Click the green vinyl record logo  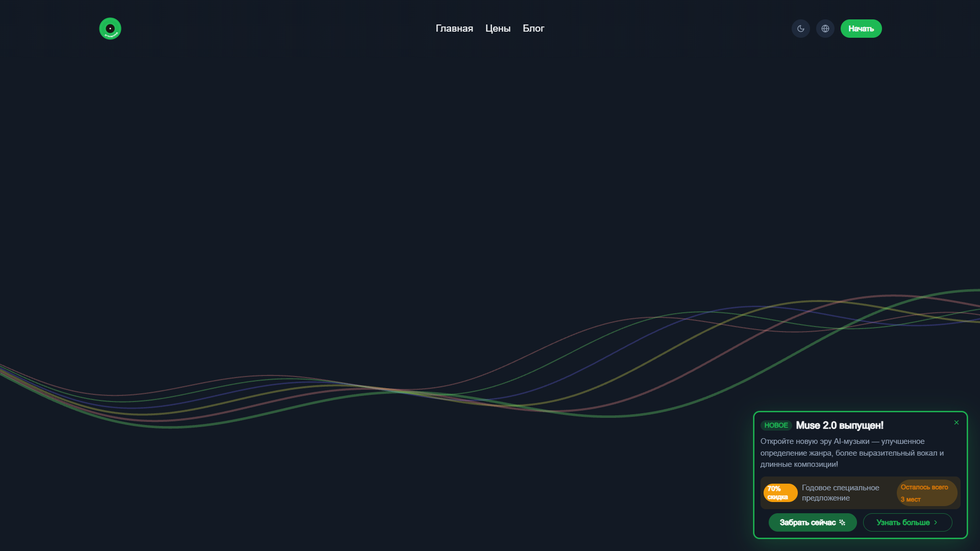pos(110,29)
